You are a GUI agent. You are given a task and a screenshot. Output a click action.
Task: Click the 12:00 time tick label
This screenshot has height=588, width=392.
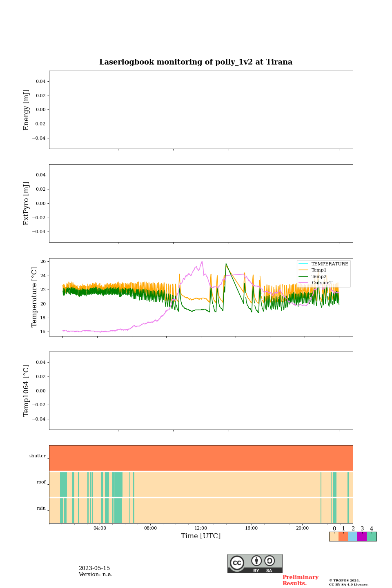[201, 528]
